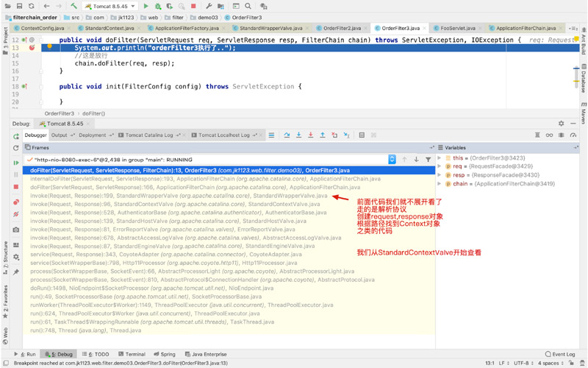Click the Force Step Into red arrow icon
Viewport: 588px width, 368px height.
click(310, 135)
